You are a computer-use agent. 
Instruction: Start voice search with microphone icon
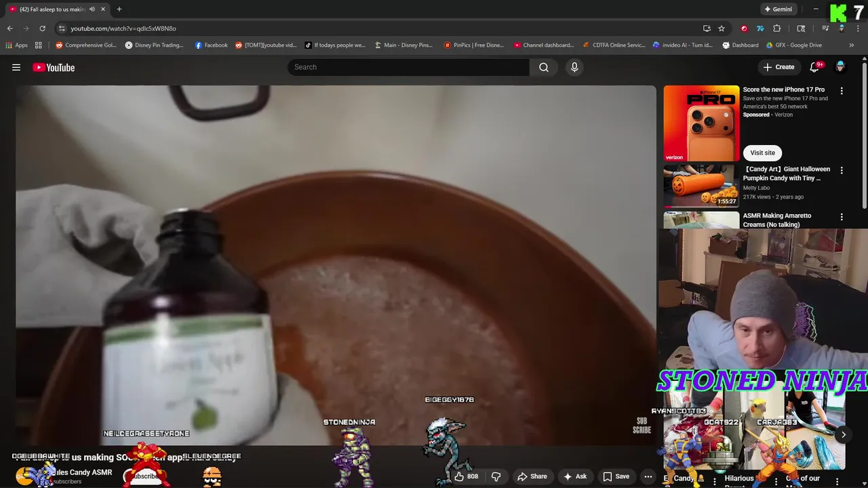tap(574, 67)
